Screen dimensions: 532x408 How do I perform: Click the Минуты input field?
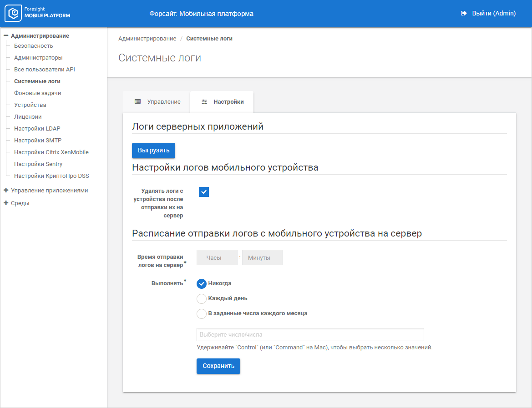click(263, 258)
